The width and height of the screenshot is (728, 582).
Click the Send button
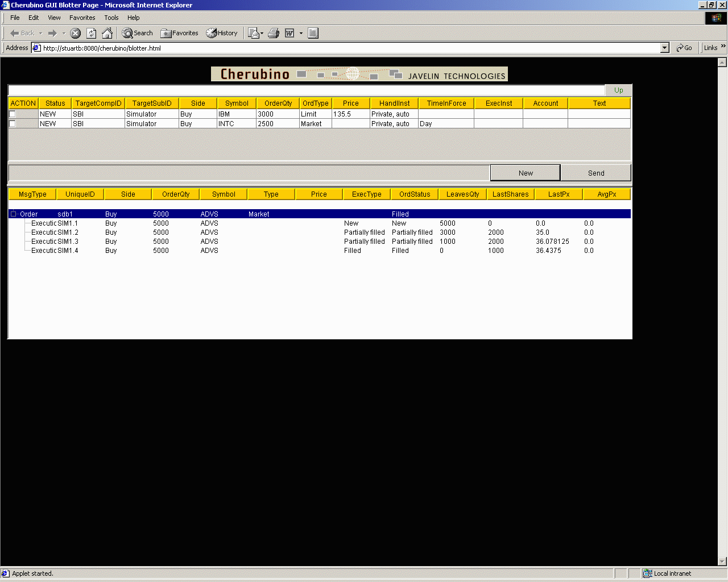point(595,173)
